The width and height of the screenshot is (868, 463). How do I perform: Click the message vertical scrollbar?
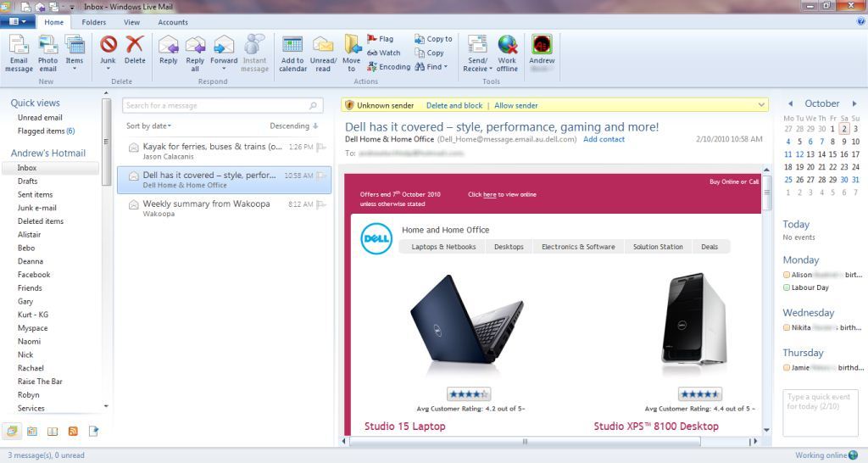pos(766,192)
